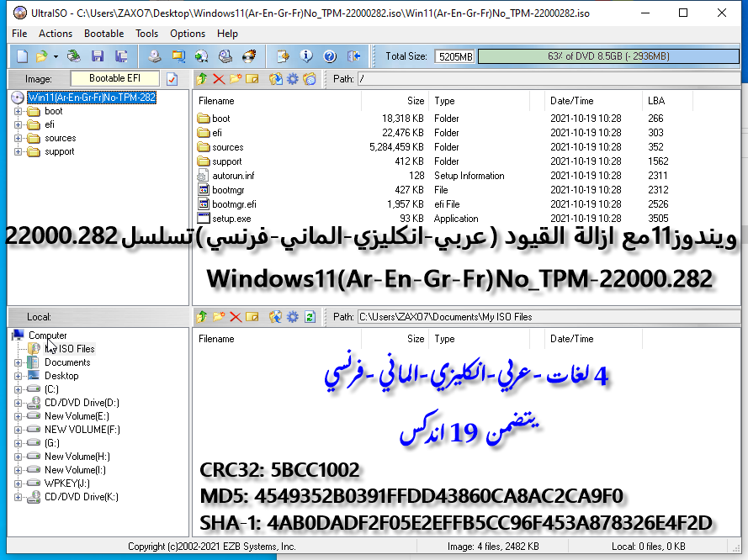Viewport: 748px width, 560px height.
Task: Click the red Delete X in Image toolbar
Action: click(x=219, y=79)
